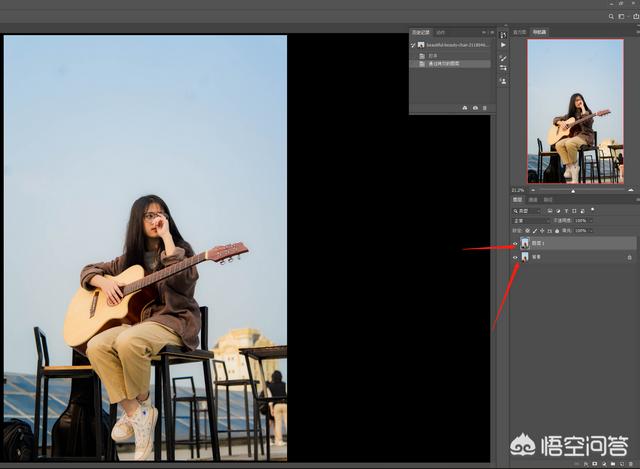The height and width of the screenshot is (469, 640).
Task: Toggle shape layer filter icon
Action: click(574, 211)
